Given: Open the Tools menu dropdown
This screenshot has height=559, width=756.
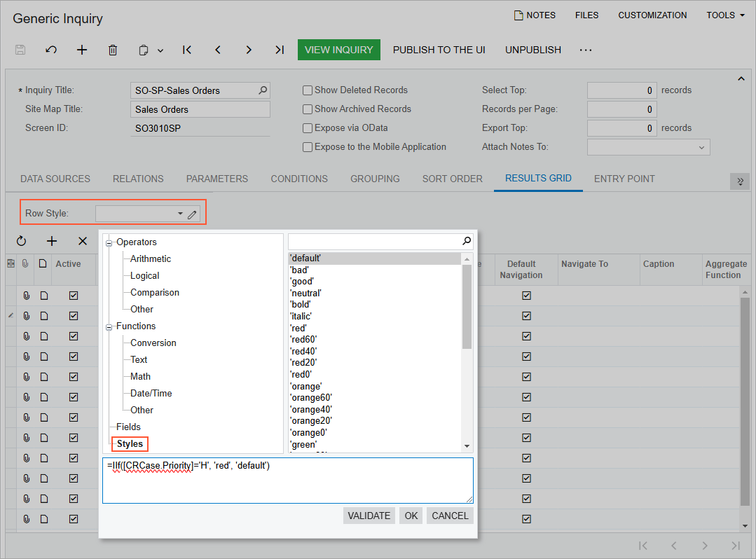Looking at the screenshot, I should [x=725, y=15].
